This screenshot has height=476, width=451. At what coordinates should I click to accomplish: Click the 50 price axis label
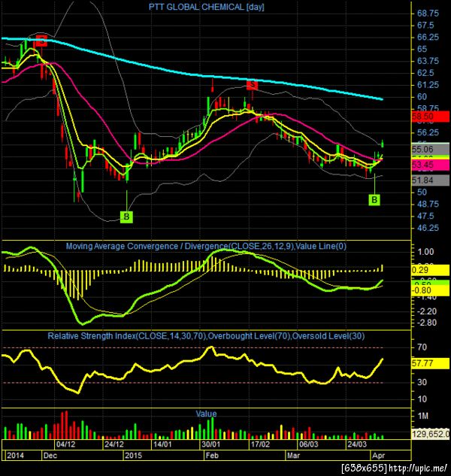(x=422, y=193)
